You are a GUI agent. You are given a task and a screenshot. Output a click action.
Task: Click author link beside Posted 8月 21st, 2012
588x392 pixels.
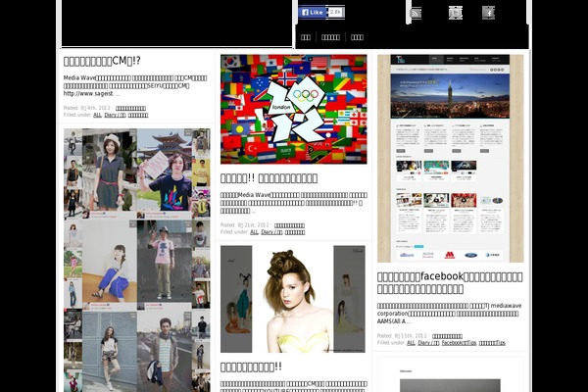(x=289, y=225)
